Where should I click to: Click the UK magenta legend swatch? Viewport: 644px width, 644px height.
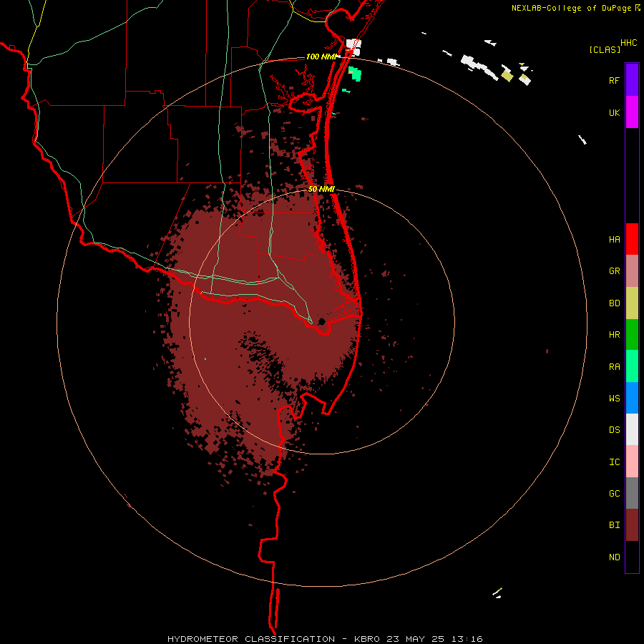[632, 112]
